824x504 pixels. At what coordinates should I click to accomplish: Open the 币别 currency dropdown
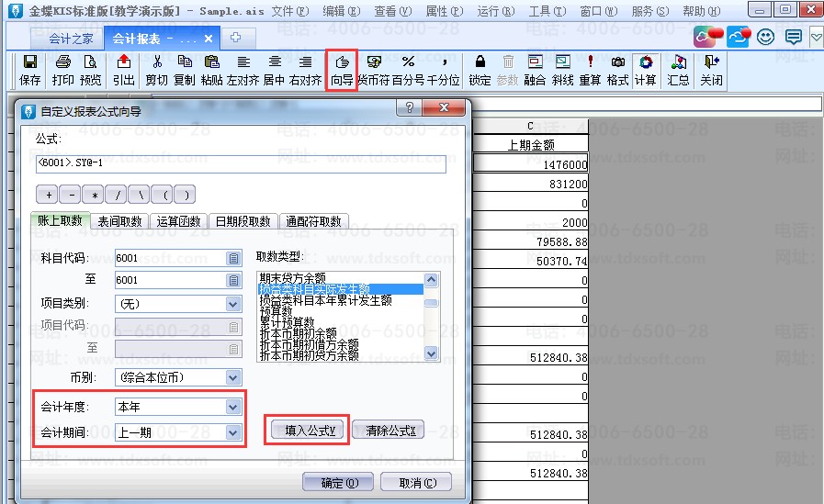coord(233,377)
